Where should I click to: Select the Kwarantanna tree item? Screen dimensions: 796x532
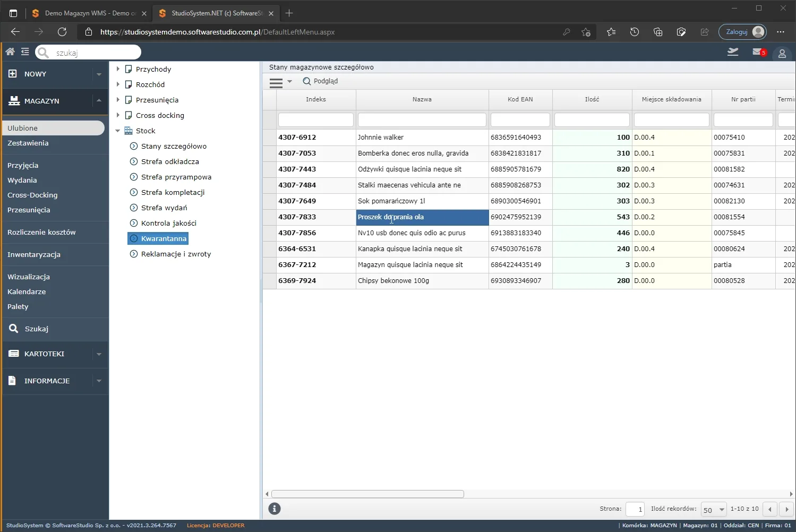click(158, 238)
